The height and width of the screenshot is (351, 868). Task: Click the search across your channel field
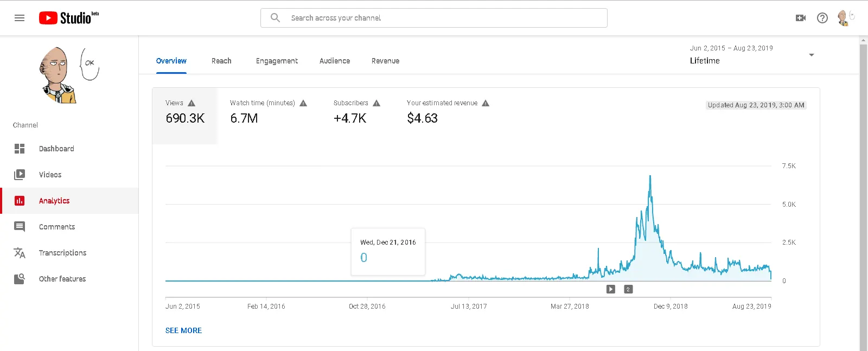(x=434, y=18)
